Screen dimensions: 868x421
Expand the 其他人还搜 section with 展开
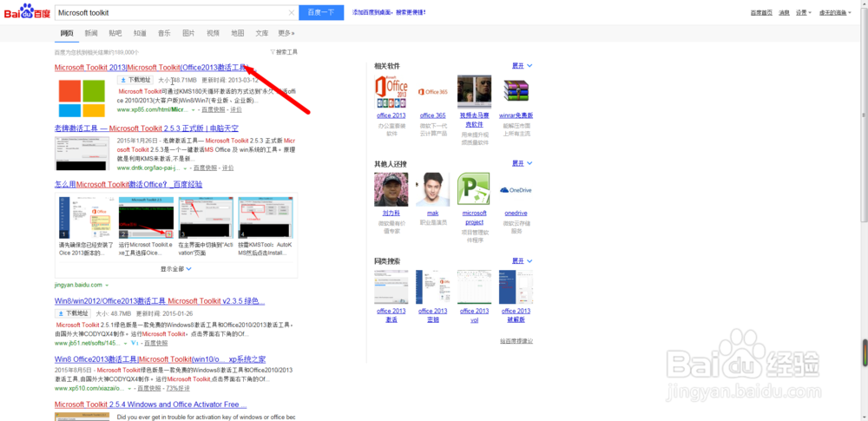522,163
